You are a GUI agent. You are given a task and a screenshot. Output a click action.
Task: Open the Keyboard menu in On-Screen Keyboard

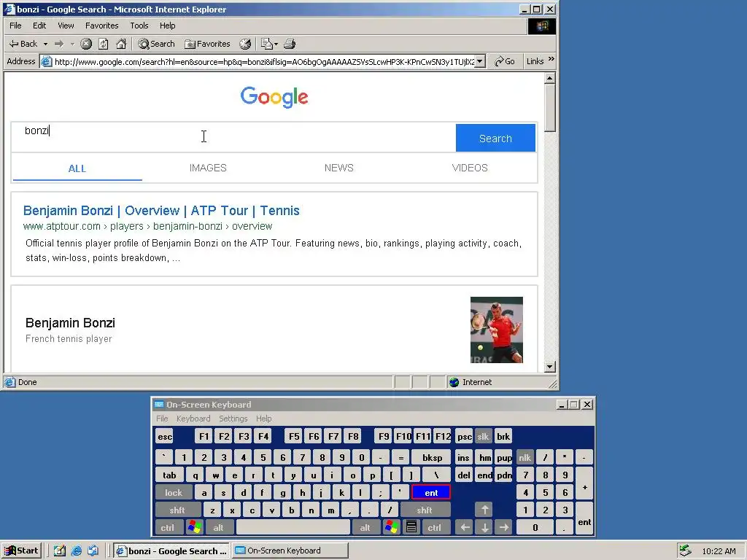(193, 419)
